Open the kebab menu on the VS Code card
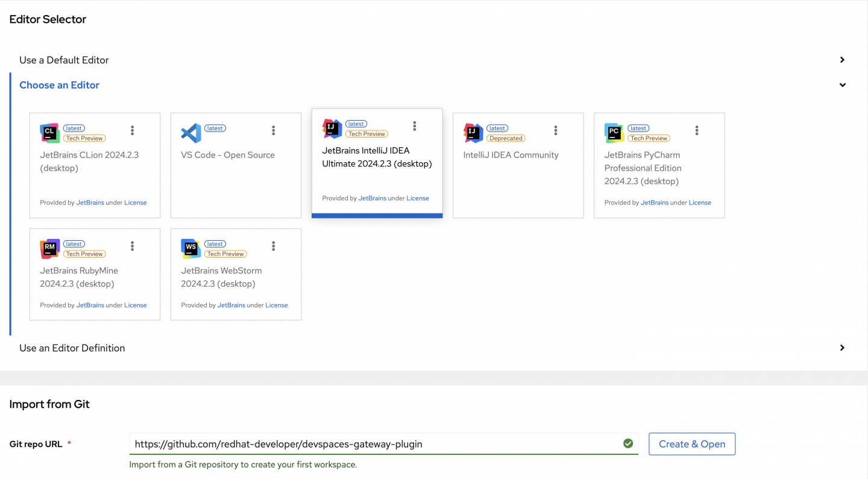 coord(274,130)
